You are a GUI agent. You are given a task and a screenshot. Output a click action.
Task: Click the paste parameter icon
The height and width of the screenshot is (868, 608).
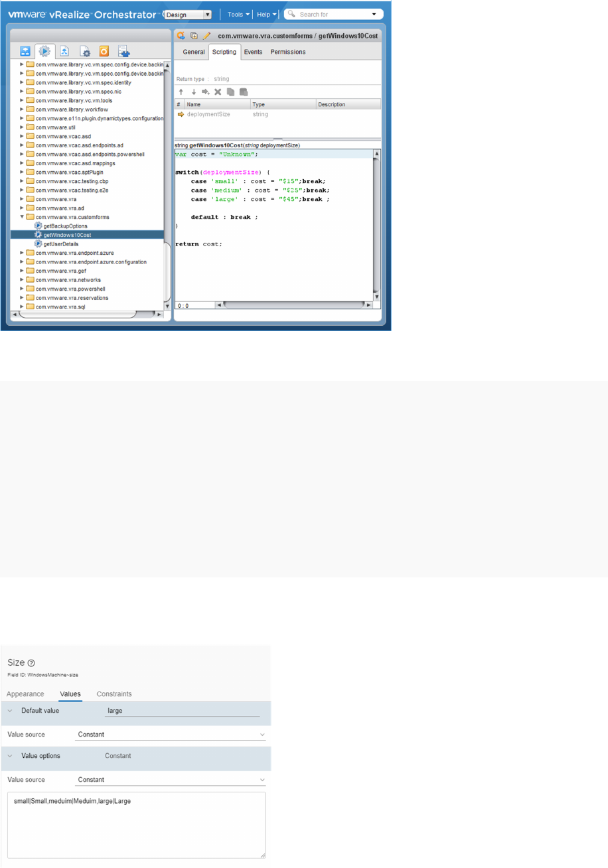point(244,92)
